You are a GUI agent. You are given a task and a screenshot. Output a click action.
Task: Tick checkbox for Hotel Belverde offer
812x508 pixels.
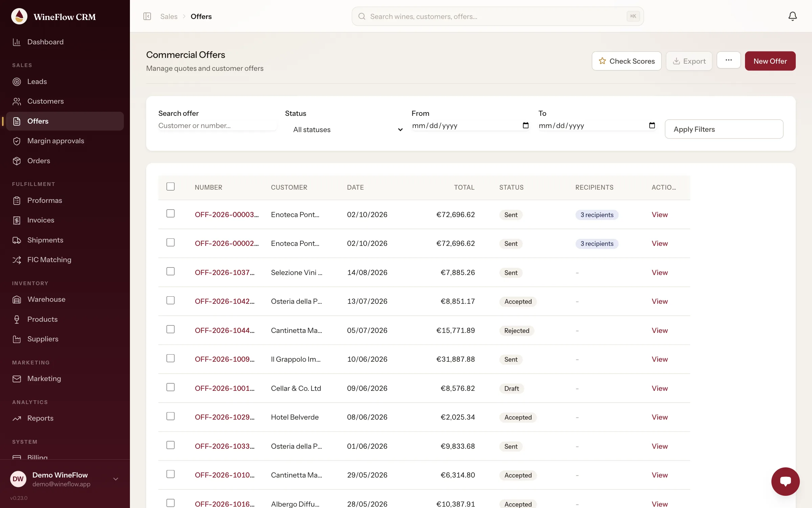[171, 416]
